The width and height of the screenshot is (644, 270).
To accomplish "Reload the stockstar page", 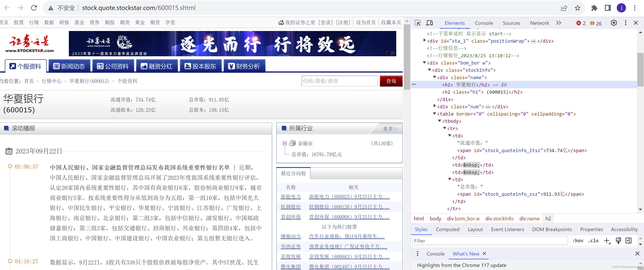I will 34,8.
